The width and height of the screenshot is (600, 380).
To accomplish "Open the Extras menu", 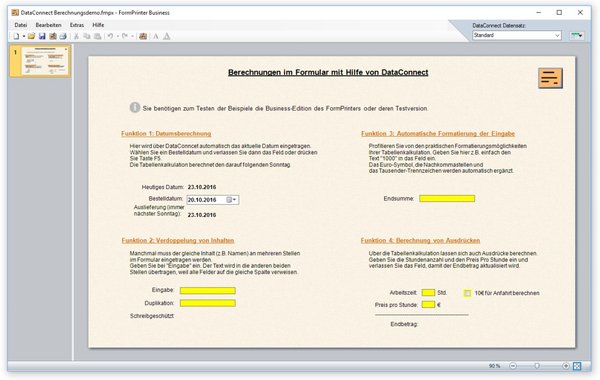I will coord(77,25).
